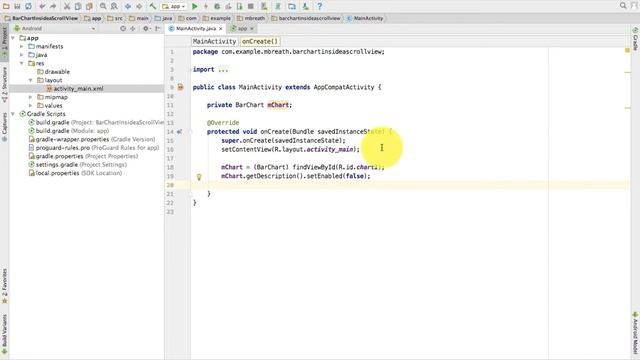Open the Favorites tool window tab

coord(4,286)
